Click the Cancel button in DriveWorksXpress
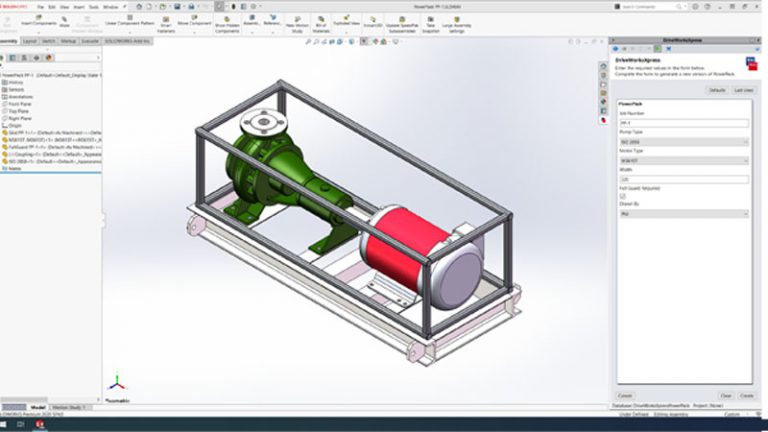The image size is (768, 432). click(x=624, y=396)
